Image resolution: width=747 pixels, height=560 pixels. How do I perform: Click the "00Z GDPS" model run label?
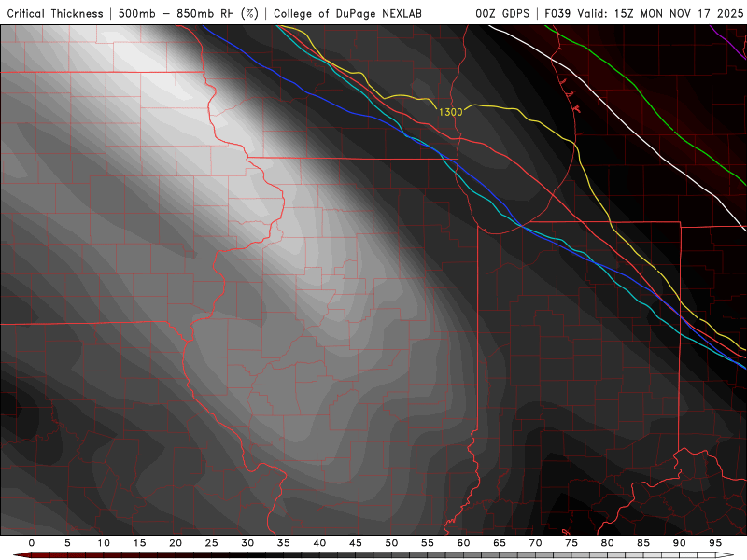[x=502, y=13]
